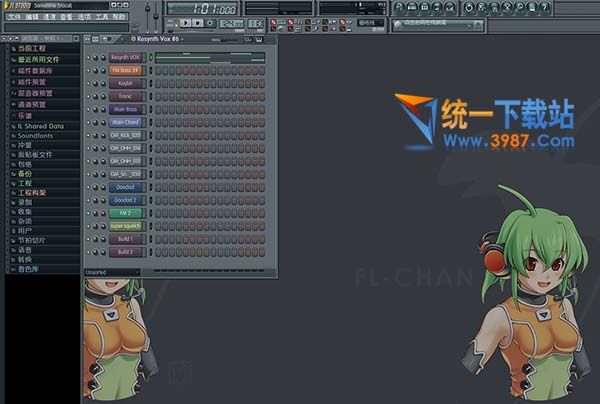600x404 pixels.
Task: Adjust the volume knob of the Main Chord channel
Action: (103, 122)
